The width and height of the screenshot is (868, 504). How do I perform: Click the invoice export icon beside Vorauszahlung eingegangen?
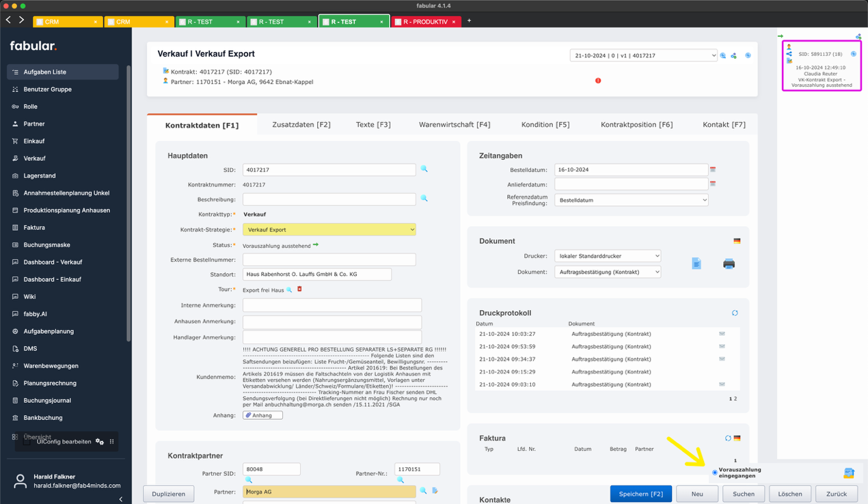coord(849,473)
